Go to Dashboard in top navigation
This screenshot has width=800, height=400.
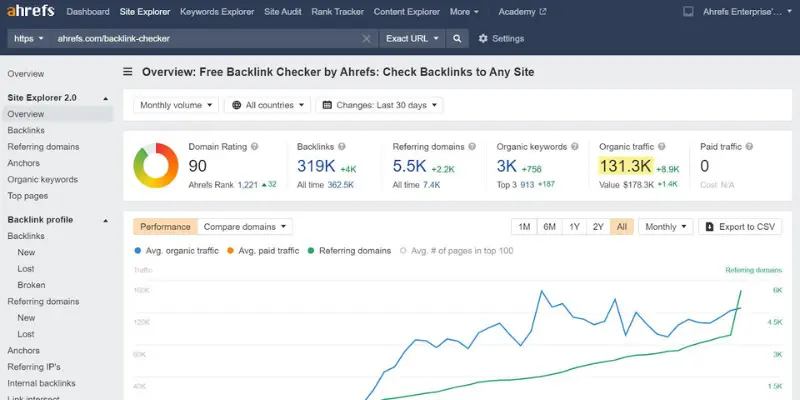[88, 12]
